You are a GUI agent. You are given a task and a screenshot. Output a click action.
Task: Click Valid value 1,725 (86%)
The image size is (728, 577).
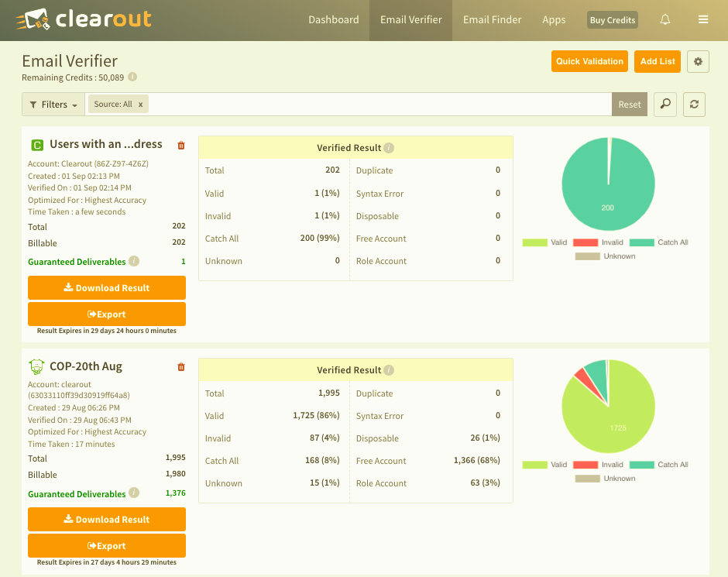coord(316,415)
